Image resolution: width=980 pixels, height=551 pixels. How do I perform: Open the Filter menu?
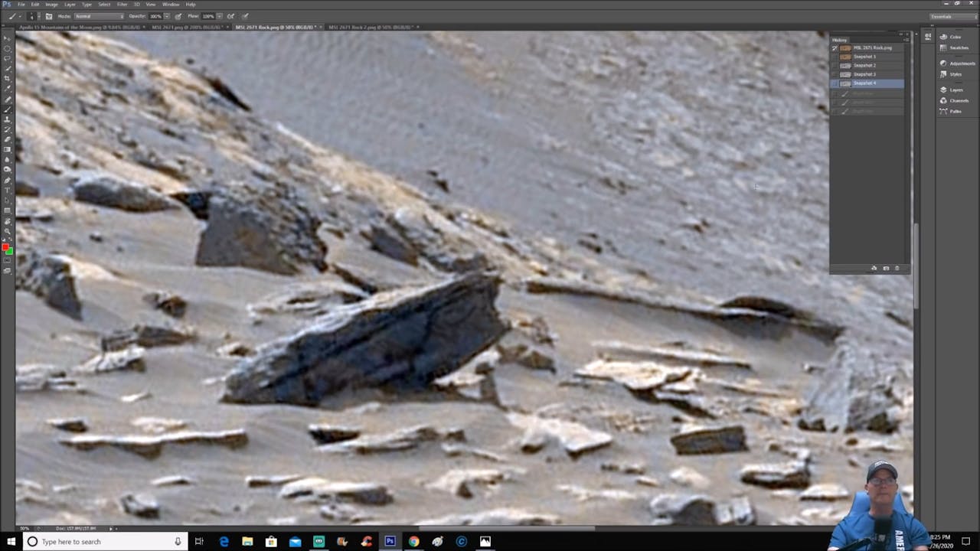pos(122,4)
